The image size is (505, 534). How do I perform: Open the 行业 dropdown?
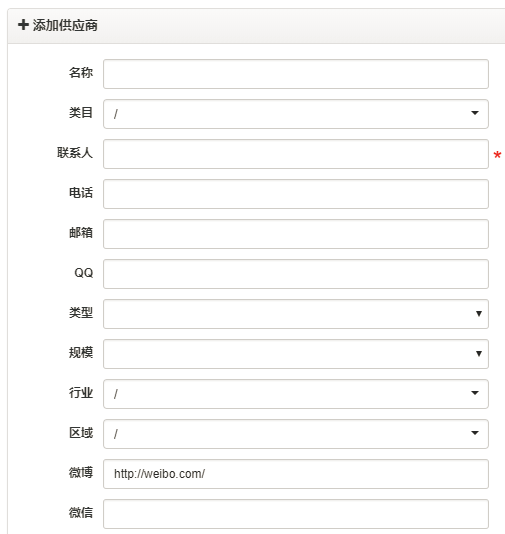coord(296,394)
